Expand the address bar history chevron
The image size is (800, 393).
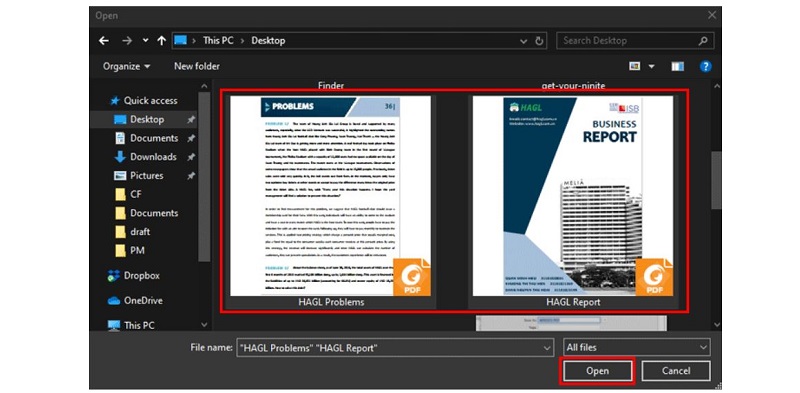(523, 41)
